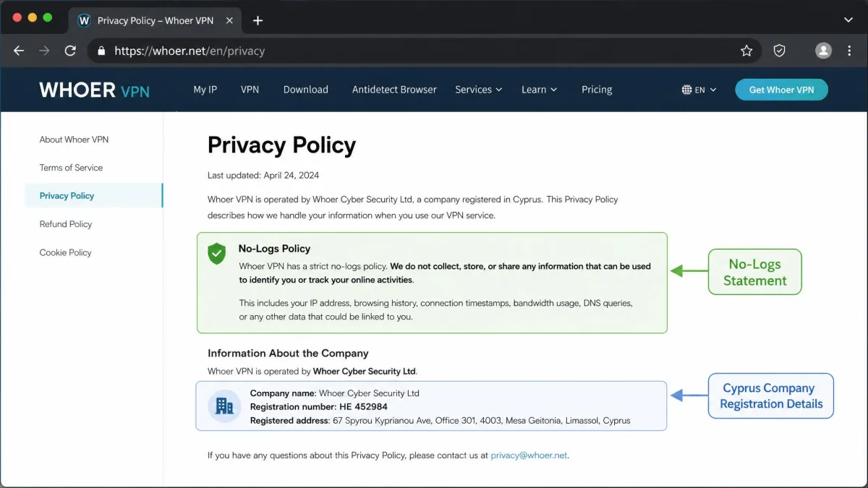Image resolution: width=868 pixels, height=488 pixels.
Task: Expand the Learn dropdown menu
Action: coord(539,90)
